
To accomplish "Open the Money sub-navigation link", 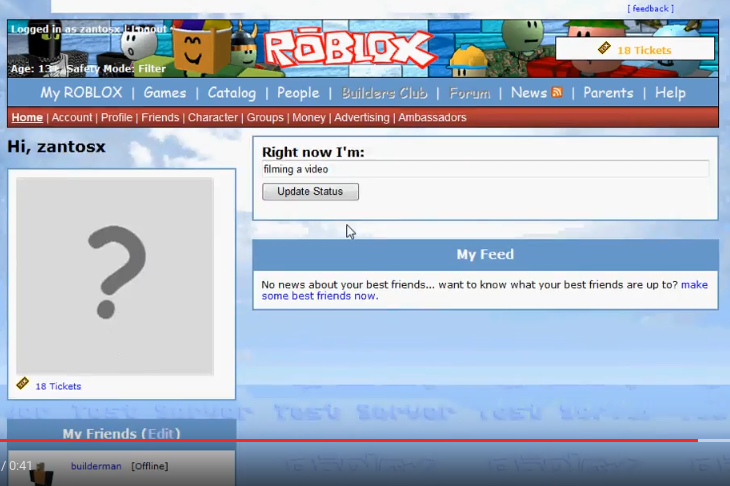I will click(309, 117).
